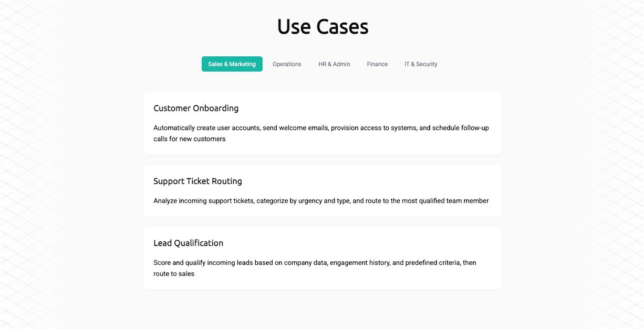
Task: Click empty space right of Customer Onboarding title
Action: [368, 108]
